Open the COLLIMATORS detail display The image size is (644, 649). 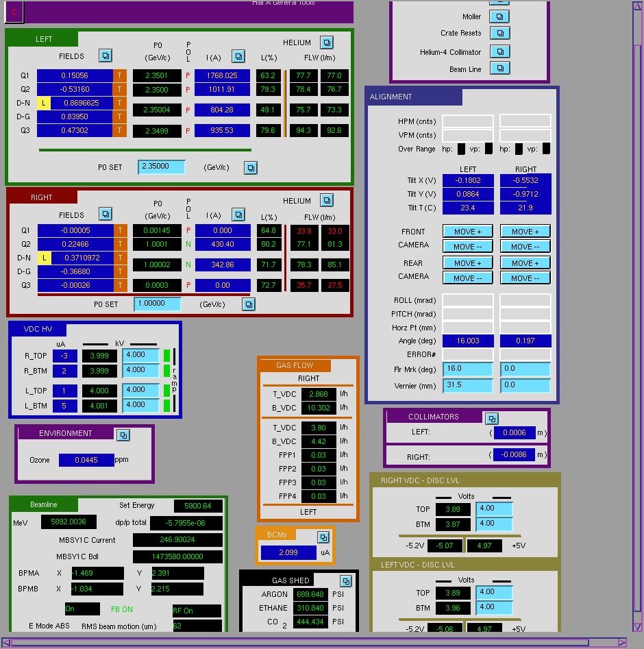(492, 419)
